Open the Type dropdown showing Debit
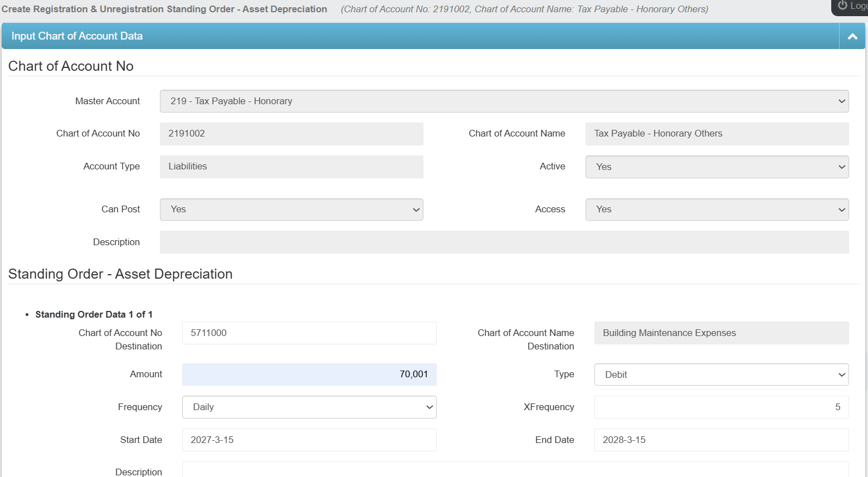The image size is (868, 477). pyautogui.click(x=721, y=374)
